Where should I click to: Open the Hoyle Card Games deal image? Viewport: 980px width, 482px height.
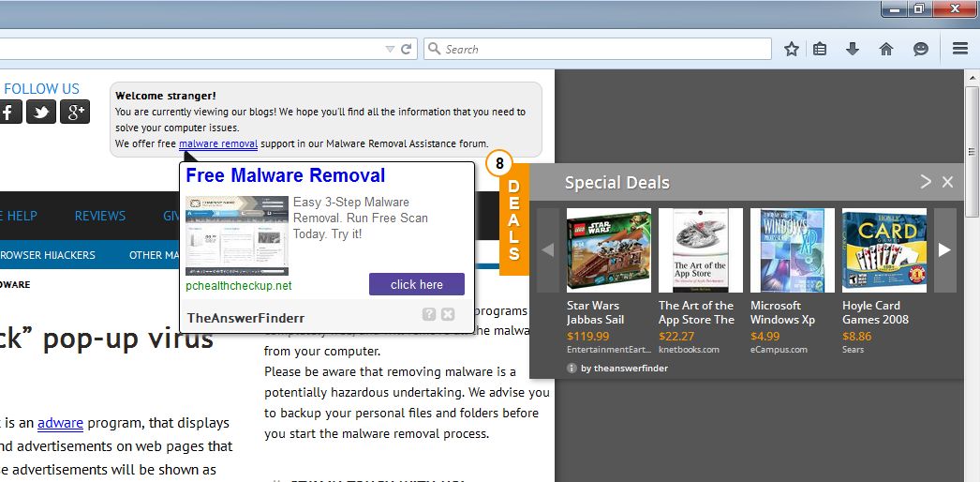click(884, 250)
